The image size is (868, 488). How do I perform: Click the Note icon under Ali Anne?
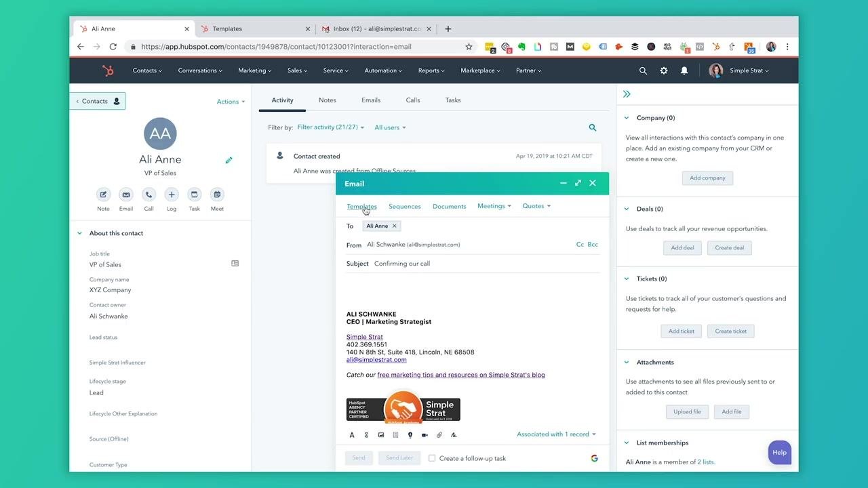pos(103,195)
